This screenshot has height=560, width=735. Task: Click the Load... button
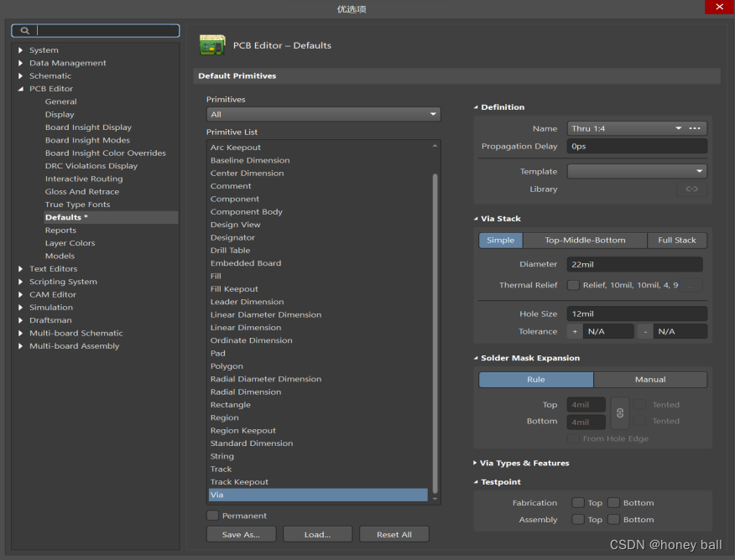tap(317, 534)
